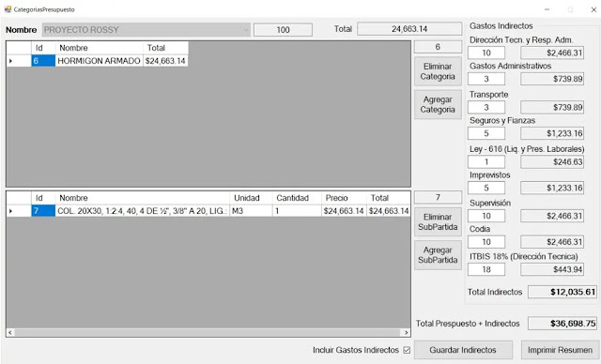Click the Precio cell in subpartida row
Image resolution: width=601 pixels, height=364 pixels.
click(344, 211)
